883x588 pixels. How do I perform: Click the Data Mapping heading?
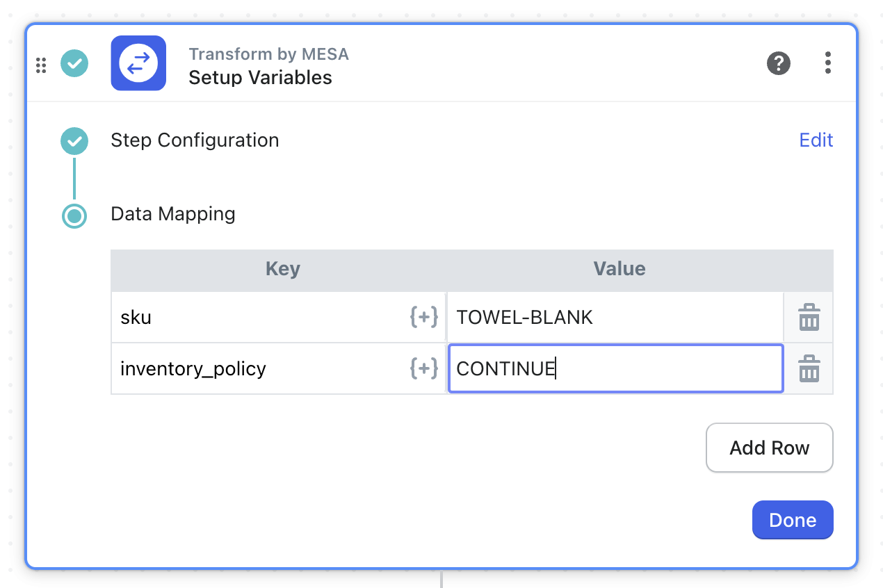coord(173,214)
